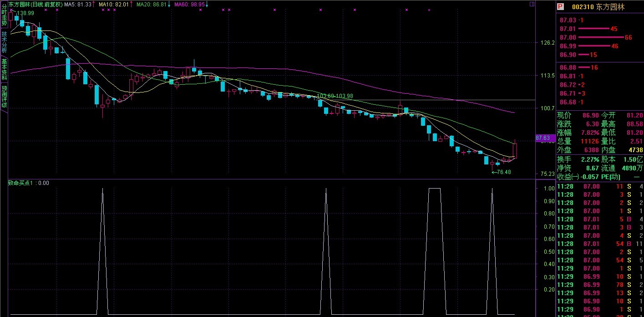Select the 86.88 bid row with 16
This screenshot has height=317, width=644.
[x=600, y=67]
